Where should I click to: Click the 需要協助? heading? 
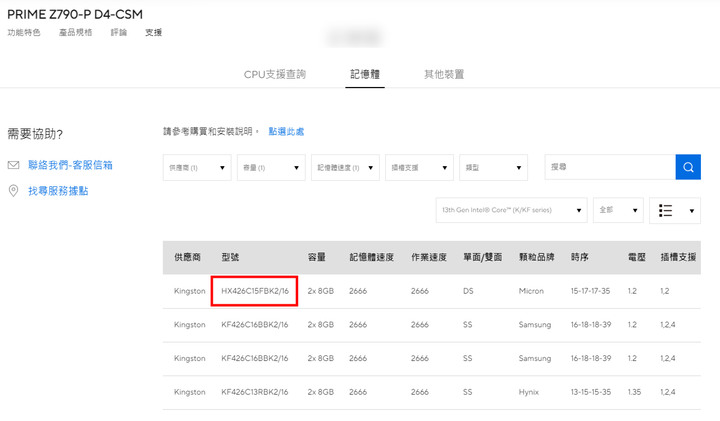[x=35, y=134]
